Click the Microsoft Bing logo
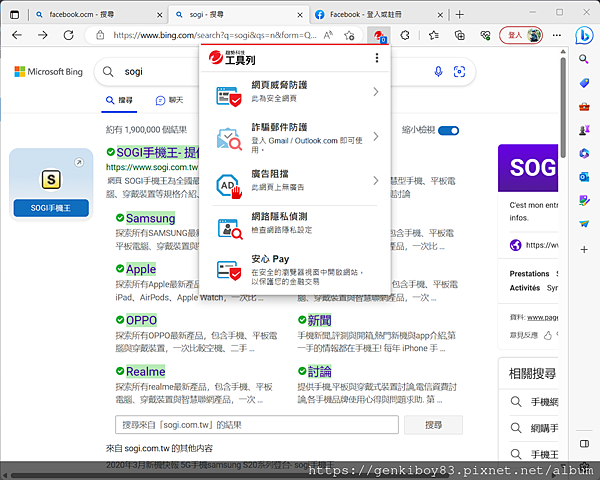This screenshot has width=600, height=480. click(48, 72)
